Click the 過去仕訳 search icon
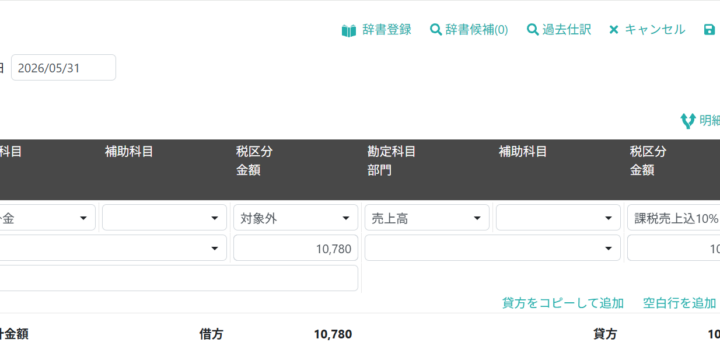 tap(533, 30)
